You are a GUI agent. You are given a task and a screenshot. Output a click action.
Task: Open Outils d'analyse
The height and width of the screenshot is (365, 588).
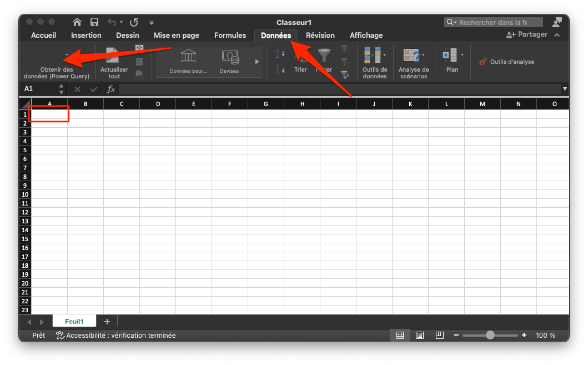(x=506, y=62)
